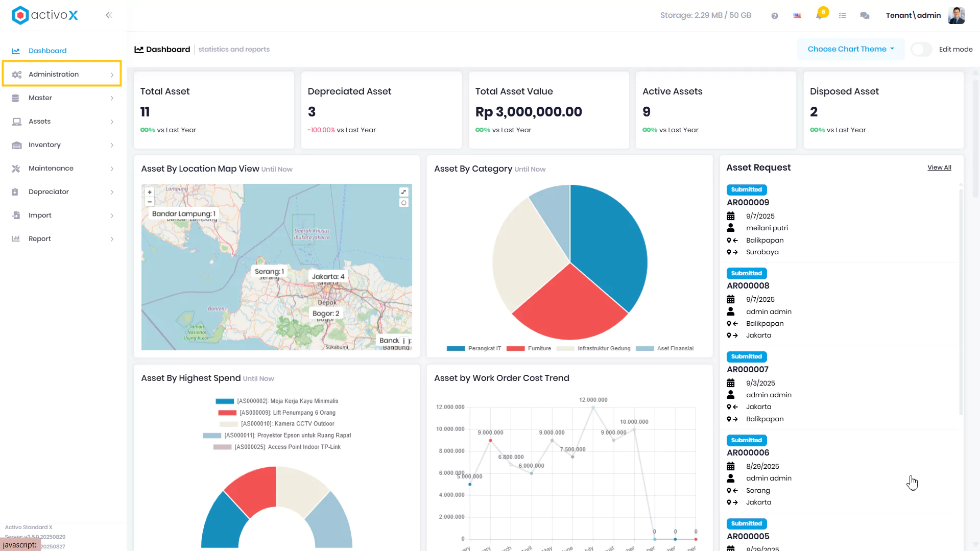Click Bogor: 2 map marker label
The image size is (980, 551).
[x=326, y=314]
